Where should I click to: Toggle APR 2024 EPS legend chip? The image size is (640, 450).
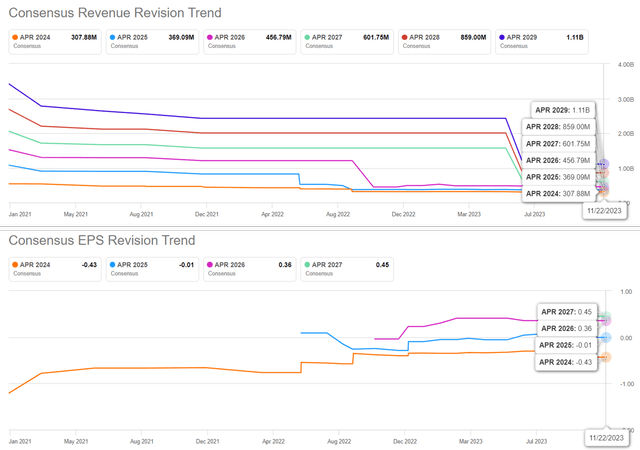[x=52, y=268]
